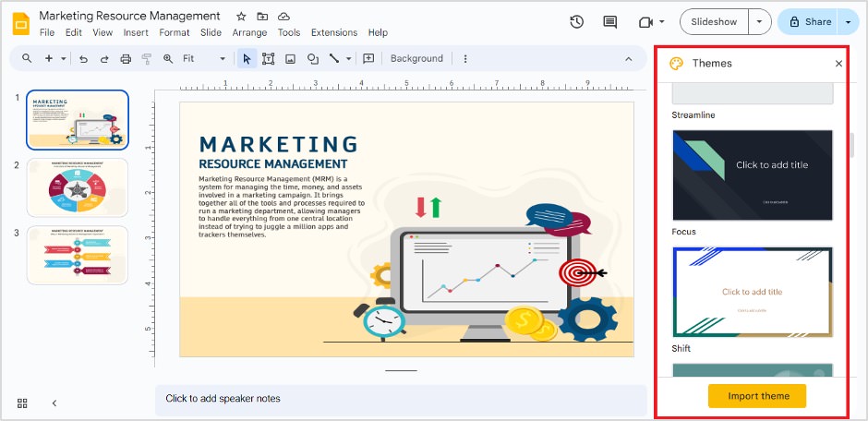This screenshot has width=868, height=421.
Task: Collapse the toolbar with up chevron
Action: 628,59
